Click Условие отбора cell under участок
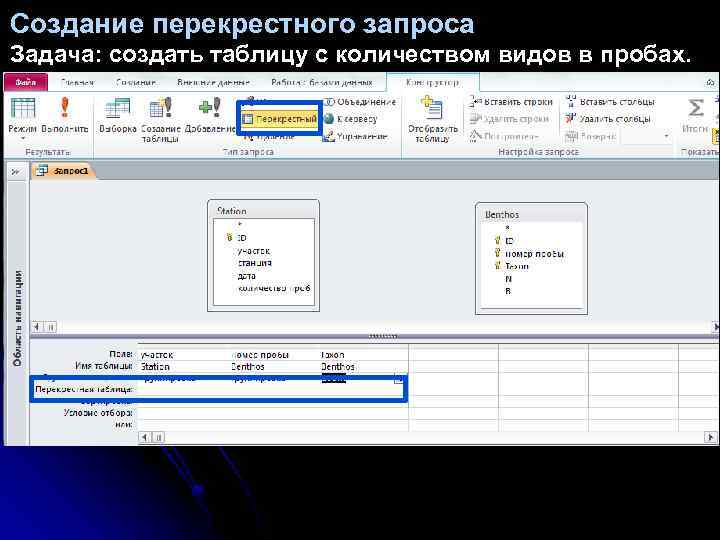This screenshot has width=720, height=540. pyautogui.click(x=183, y=413)
